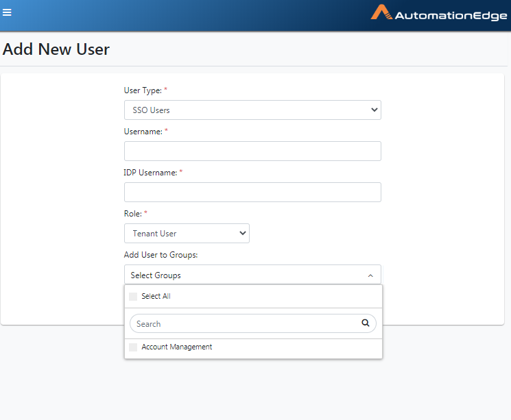Focus the Username text field
511x420 pixels.
point(252,151)
